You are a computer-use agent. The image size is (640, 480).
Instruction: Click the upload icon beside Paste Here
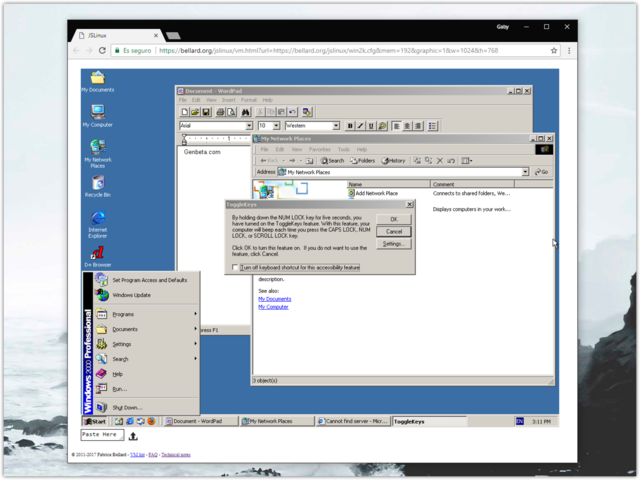(x=133, y=436)
